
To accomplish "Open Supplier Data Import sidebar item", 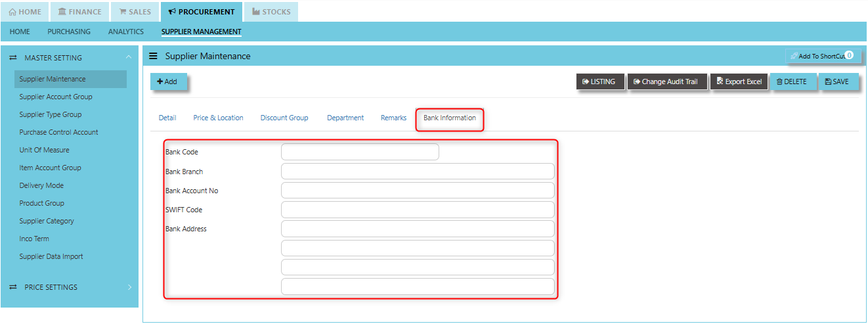I will [x=51, y=256].
